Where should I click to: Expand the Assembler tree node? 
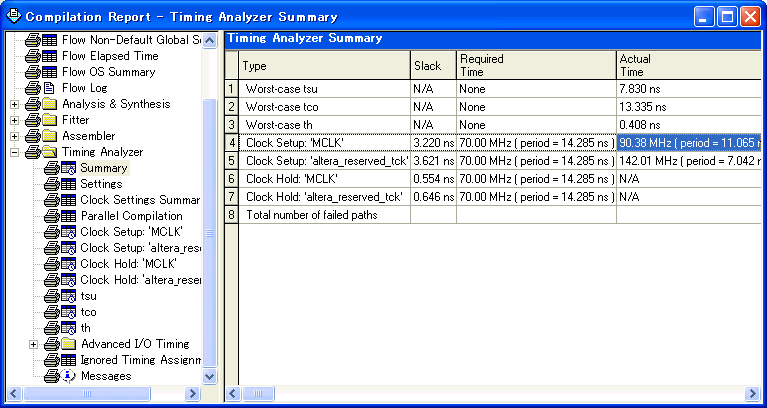tap(14, 136)
